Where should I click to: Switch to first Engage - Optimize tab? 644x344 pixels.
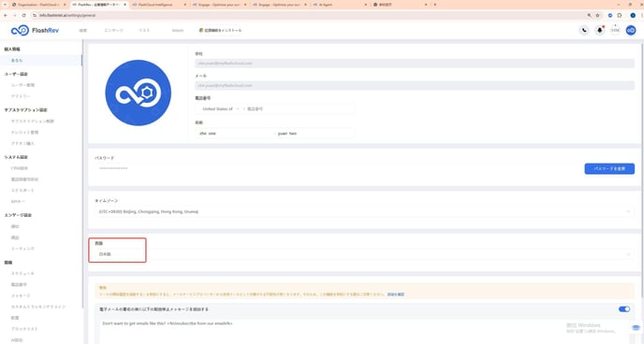(218, 5)
